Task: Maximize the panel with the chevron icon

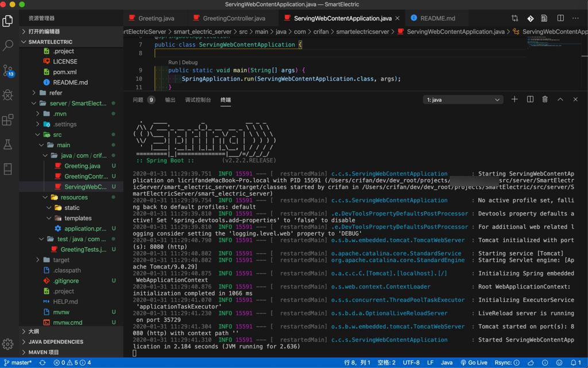Action: (x=560, y=99)
